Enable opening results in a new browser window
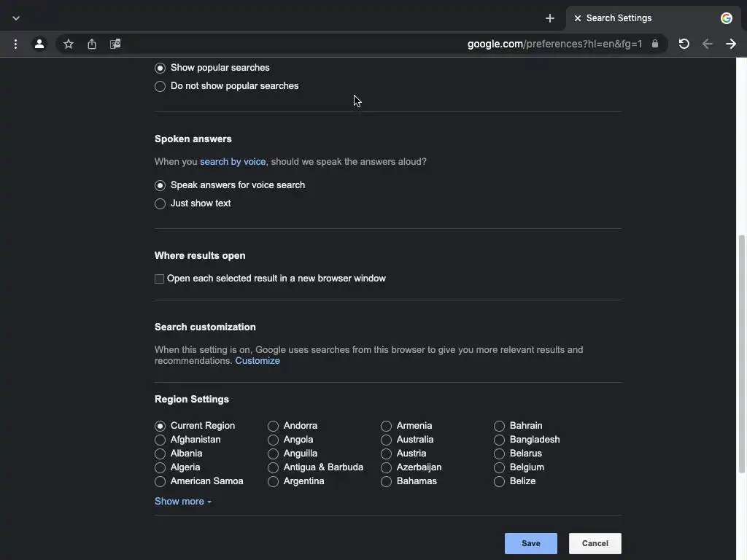Image resolution: width=747 pixels, height=560 pixels. pyautogui.click(x=159, y=279)
